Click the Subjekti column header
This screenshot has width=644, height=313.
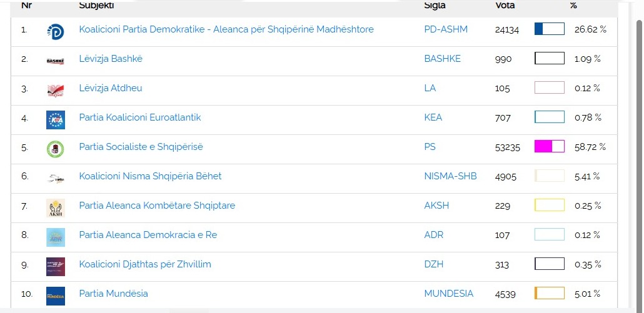pos(96,6)
